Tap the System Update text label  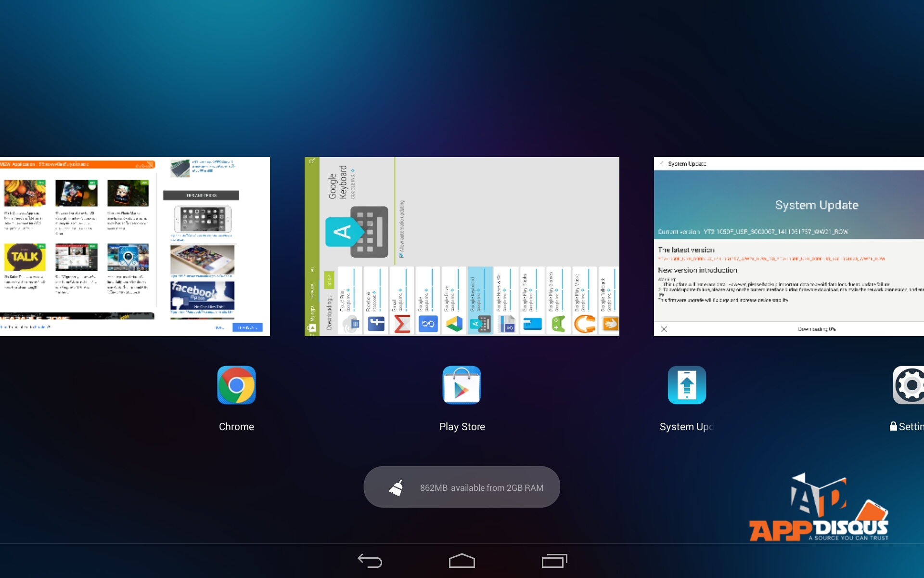coord(686,427)
